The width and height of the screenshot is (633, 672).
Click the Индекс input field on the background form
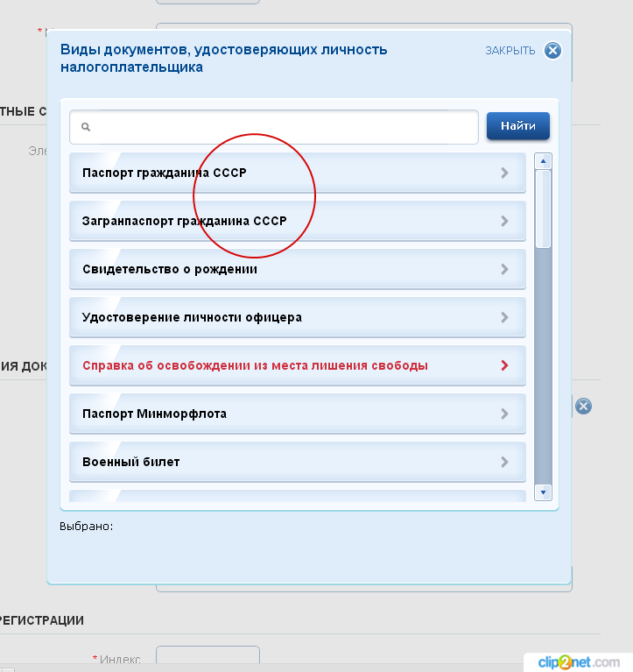pyautogui.click(x=207, y=654)
